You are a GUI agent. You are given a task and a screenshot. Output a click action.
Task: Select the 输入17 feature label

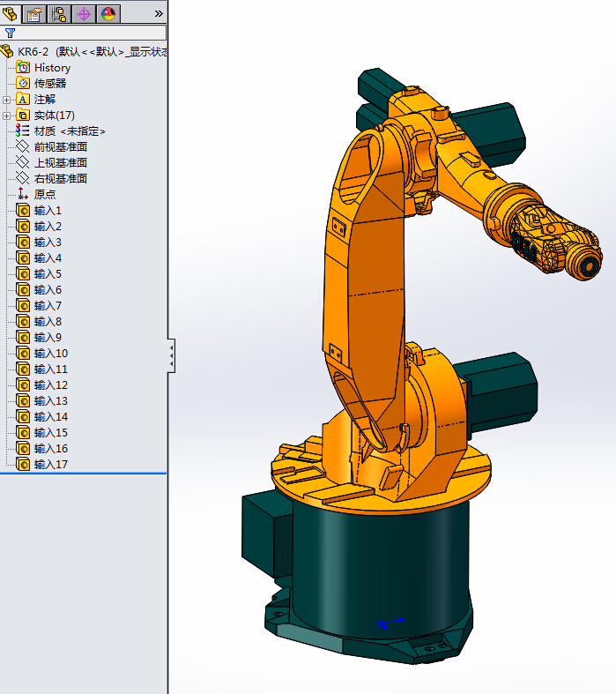pos(51,465)
